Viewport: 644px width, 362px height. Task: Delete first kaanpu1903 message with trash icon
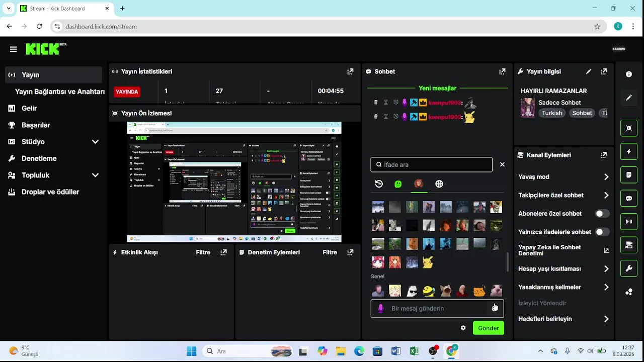tap(376, 103)
